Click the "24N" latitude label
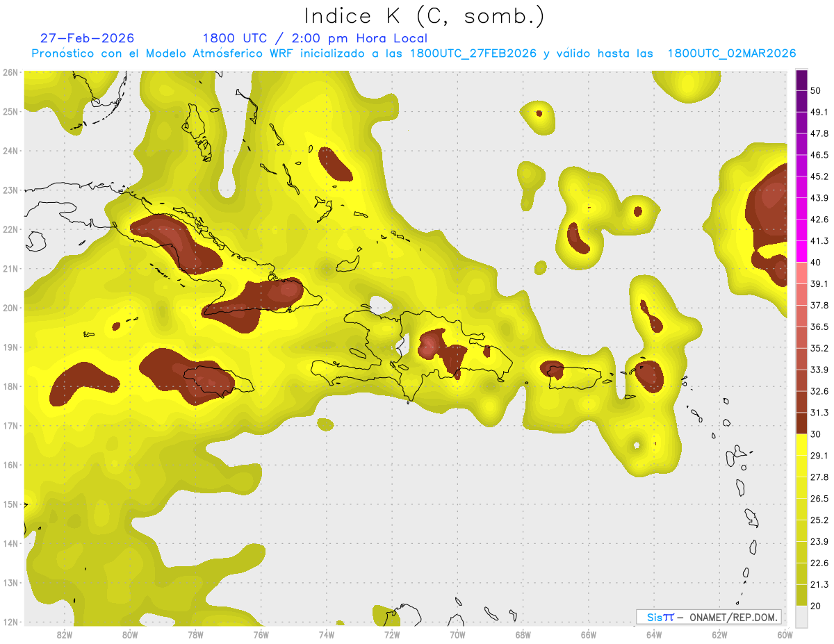The width and height of the screenshot is (834, 644). 11,151
